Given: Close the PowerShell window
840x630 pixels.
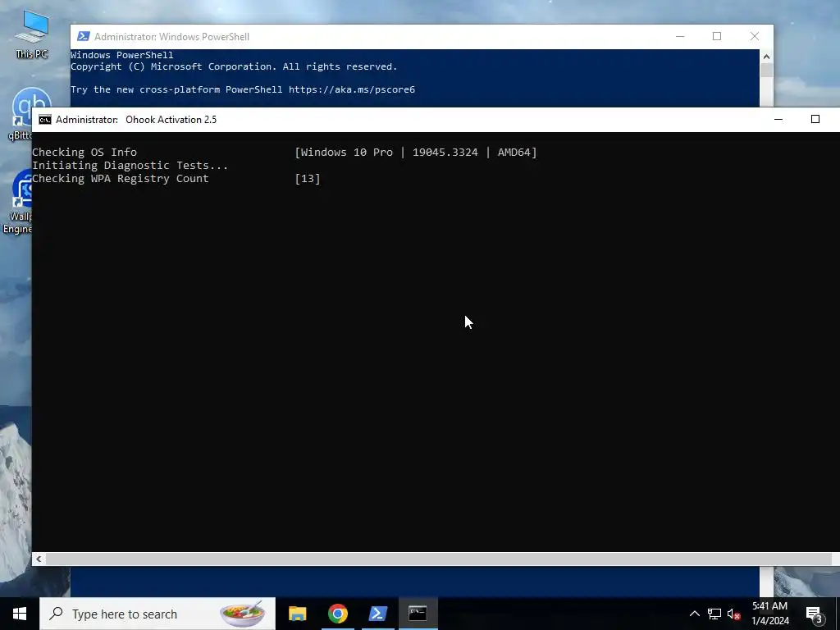Looking at the screenshot, I should tap(755, 36).
